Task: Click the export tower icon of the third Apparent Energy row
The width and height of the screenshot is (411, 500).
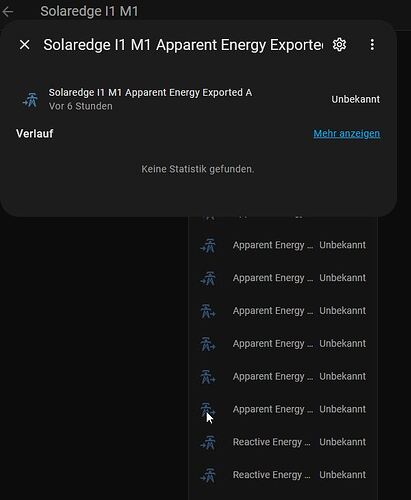Action: (x=208, y=311)
